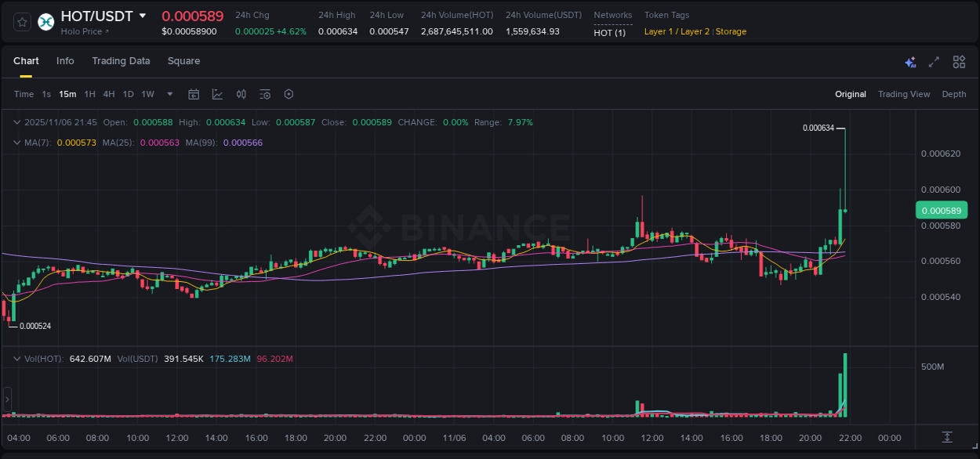Open the Storage token tag link

pos(731,31)
